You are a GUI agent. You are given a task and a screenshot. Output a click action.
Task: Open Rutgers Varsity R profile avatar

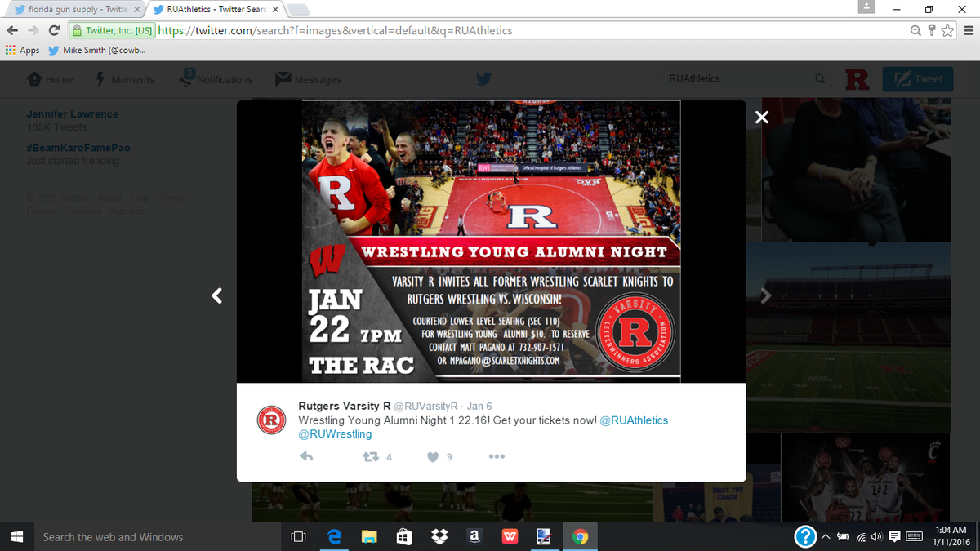point(270,420)
